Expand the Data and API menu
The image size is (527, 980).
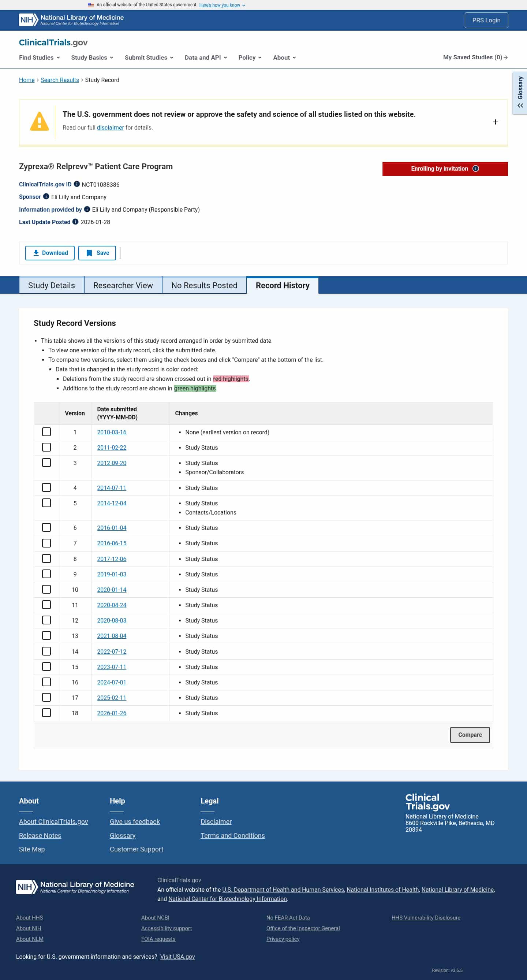click(206, 57)
